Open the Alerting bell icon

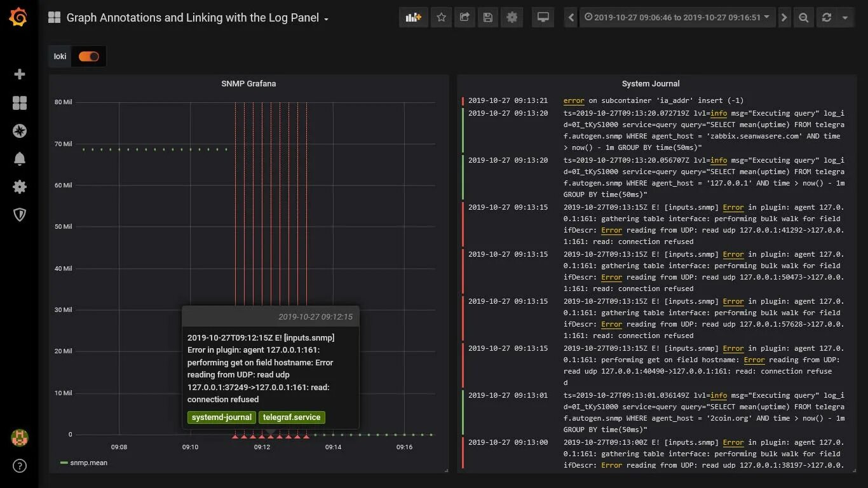coord(20,159)
